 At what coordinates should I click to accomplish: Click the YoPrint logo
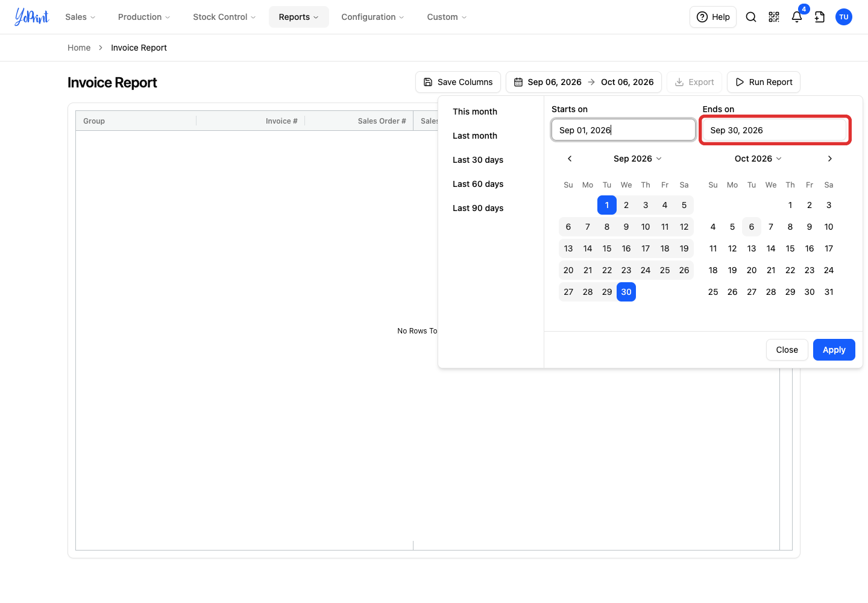point(32,17)
